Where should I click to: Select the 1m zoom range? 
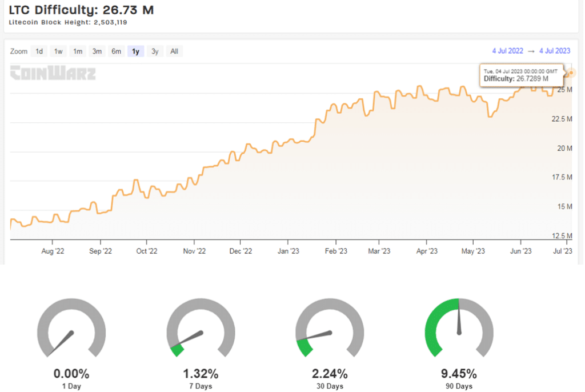(x=78, y=51)
